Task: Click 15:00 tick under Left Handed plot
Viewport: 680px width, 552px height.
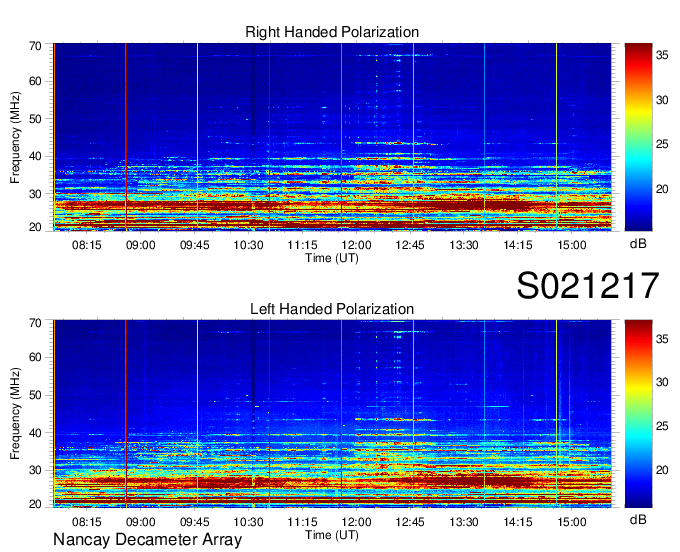Action: (x=572, y=522)
